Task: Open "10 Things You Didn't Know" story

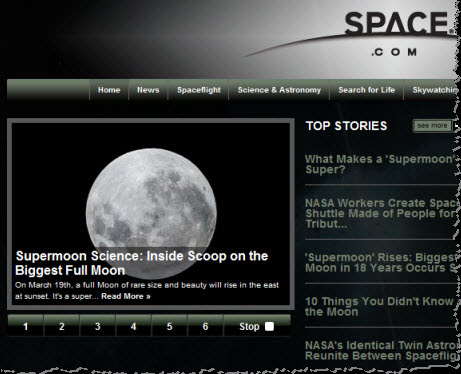Action: click(x=381, y=306)
